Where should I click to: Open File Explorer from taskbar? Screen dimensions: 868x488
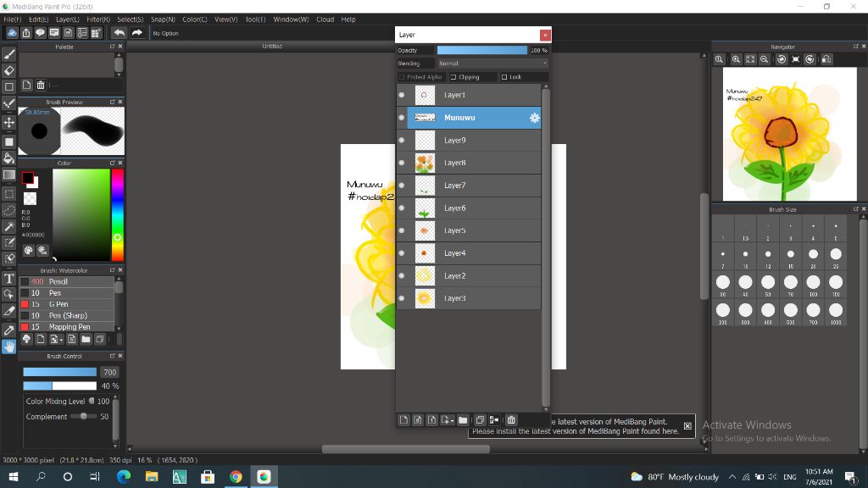[x=152, y=476]
